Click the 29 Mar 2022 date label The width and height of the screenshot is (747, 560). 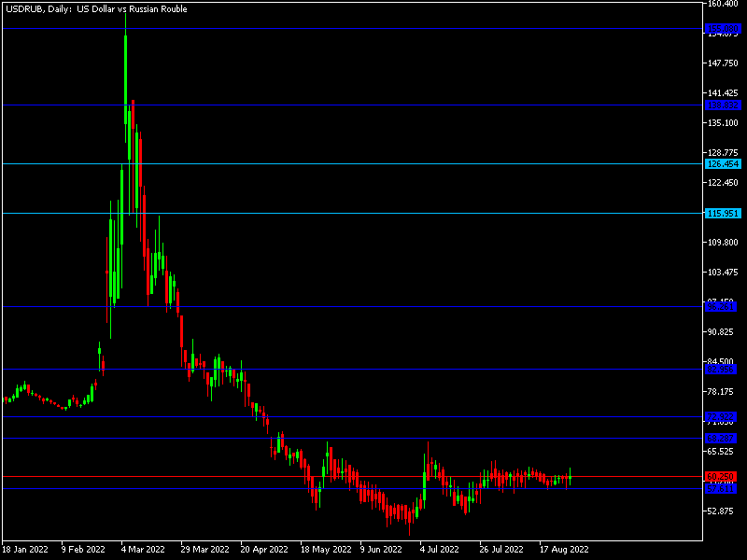coord(204,549)
